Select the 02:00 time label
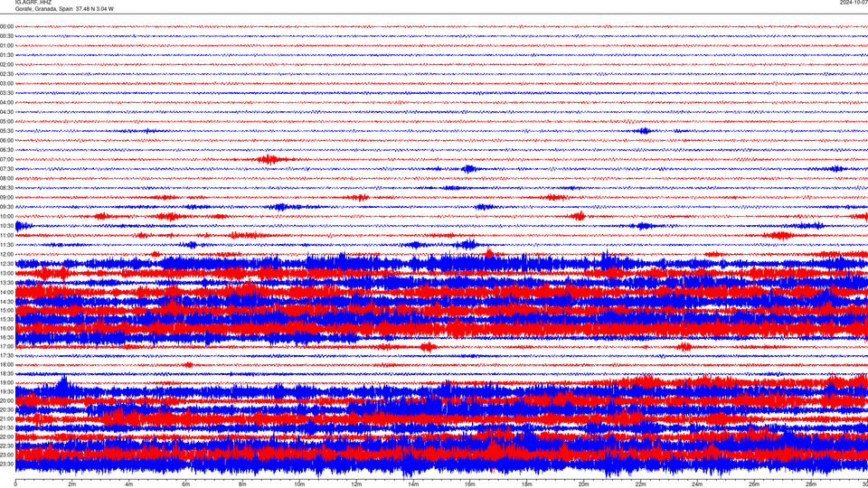 coord(6,64)
